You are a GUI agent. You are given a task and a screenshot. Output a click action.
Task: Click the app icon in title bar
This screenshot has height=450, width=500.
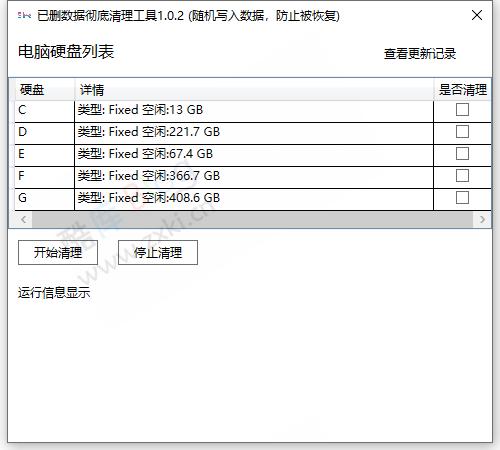(24, 15)
